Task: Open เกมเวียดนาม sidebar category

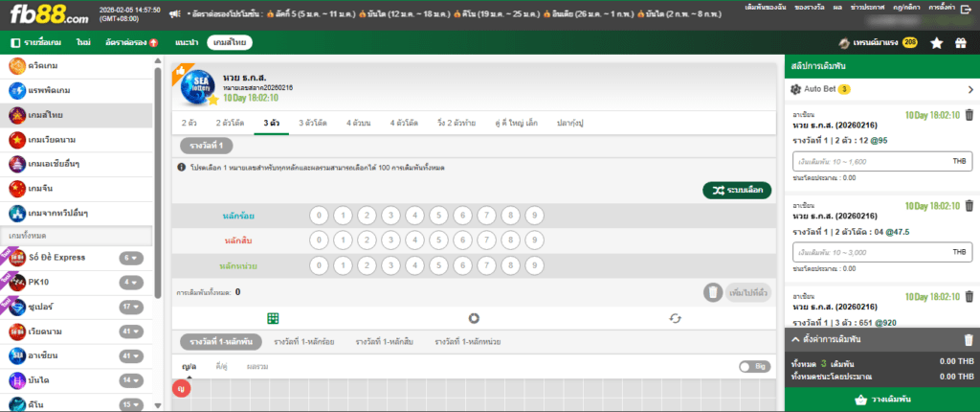Action: [x=77, y=140]
